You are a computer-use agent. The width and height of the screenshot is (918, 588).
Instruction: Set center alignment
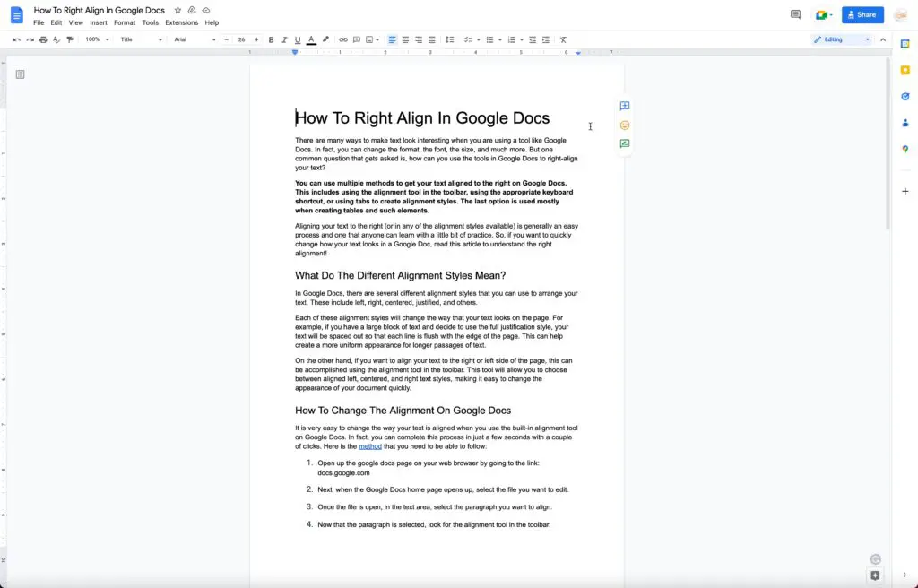click(405, 39)
